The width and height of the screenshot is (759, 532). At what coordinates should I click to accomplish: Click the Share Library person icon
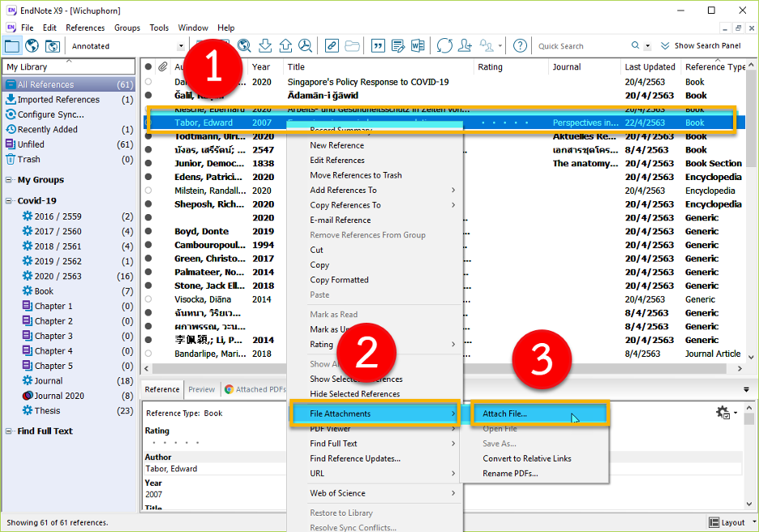[x=465, y=45]
